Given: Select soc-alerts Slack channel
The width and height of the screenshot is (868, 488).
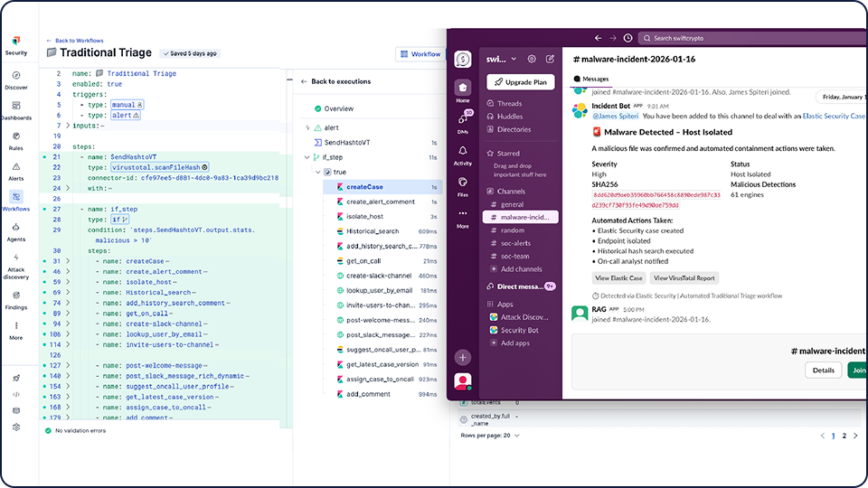Looking at the screenshot, I should click(x=515, y=243).
